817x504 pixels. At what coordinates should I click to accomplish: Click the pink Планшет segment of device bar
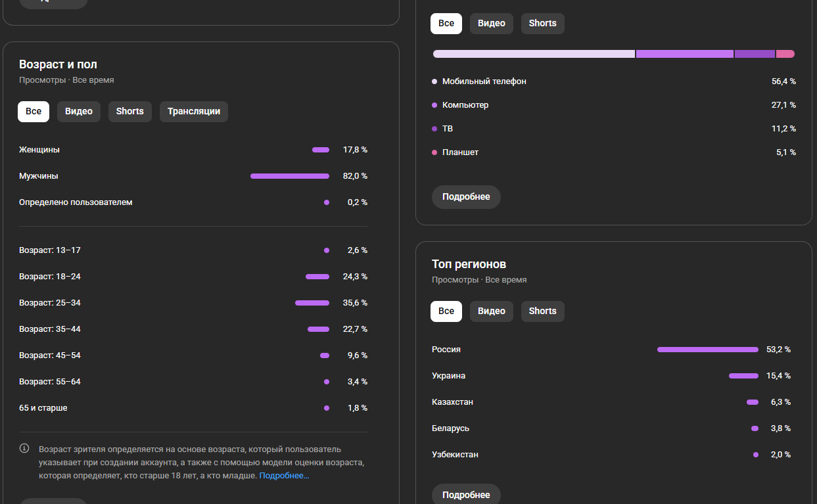785,54
